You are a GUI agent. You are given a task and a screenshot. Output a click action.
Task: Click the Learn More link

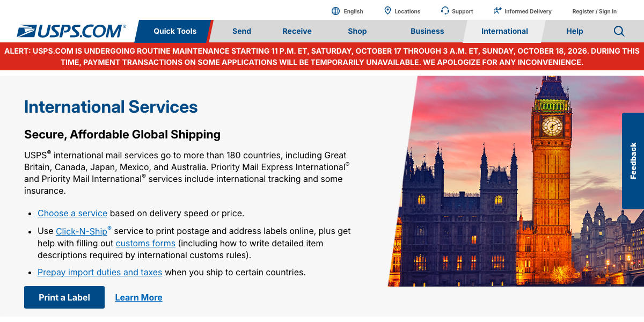tap(138, 297)
